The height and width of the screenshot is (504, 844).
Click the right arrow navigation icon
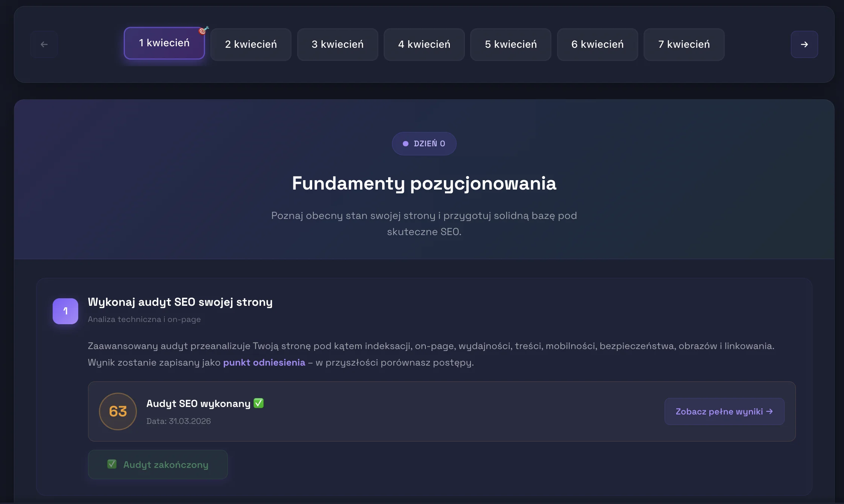click(x=804, y=44)
